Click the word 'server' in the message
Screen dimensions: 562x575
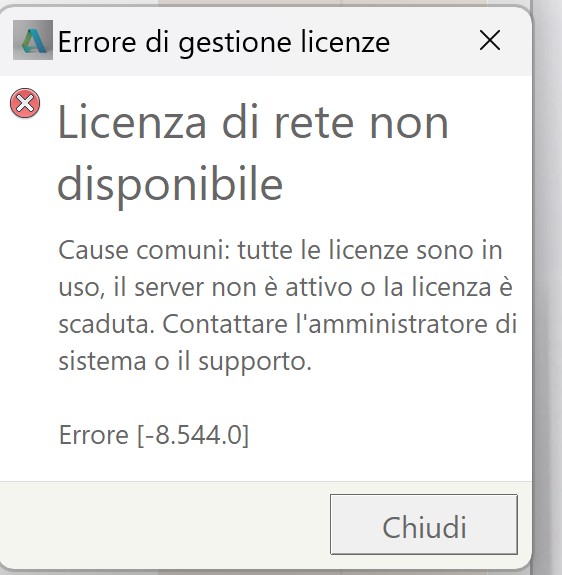click(x=169, y=288)
